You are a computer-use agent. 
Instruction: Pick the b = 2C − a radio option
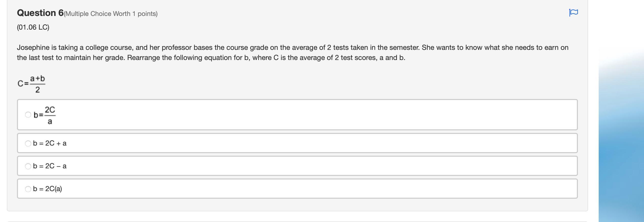[28, 166]
